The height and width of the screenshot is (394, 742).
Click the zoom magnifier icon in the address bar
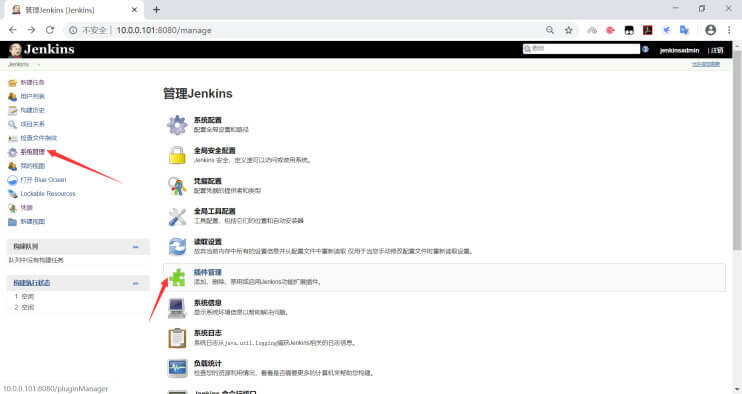point(549,30)
